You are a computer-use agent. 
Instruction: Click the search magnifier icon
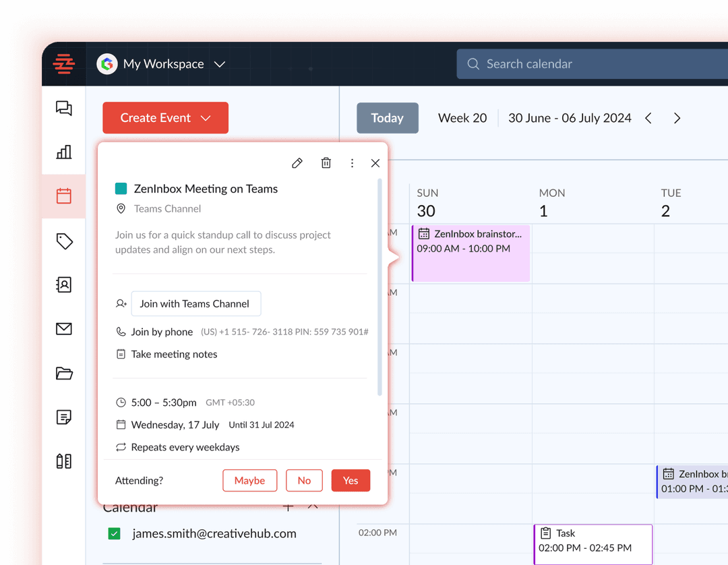coord(473,64)
